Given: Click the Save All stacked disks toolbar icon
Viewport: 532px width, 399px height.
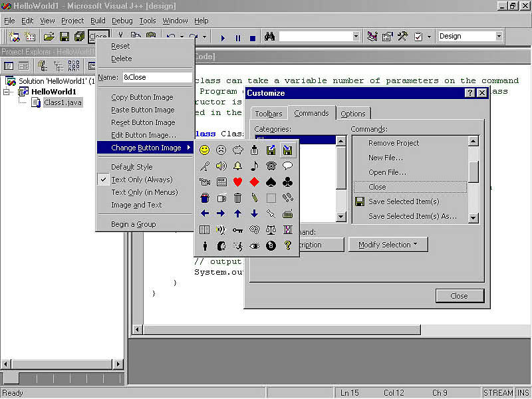Looking at the screenshot, I should point(79,37).
